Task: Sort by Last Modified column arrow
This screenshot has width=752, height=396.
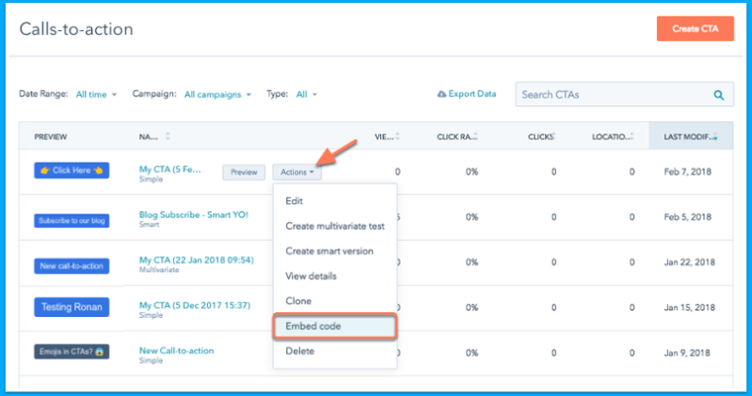Action: coord(715,137)
